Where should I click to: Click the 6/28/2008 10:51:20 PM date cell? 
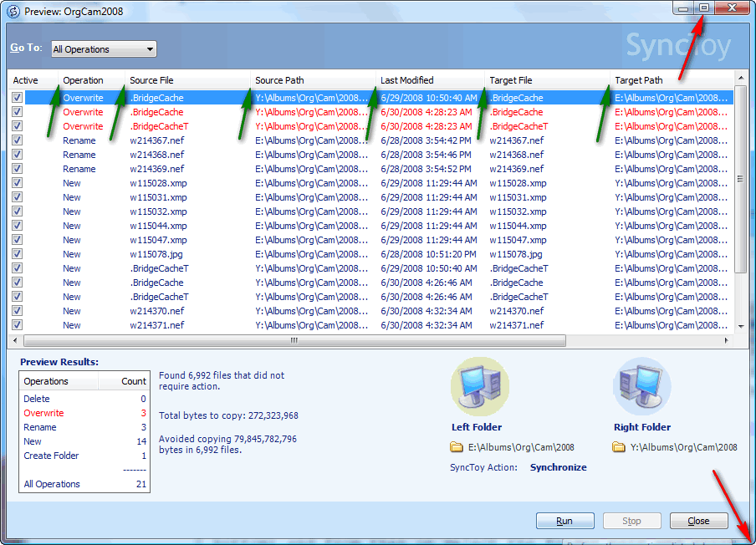click(x=429, y=254)
